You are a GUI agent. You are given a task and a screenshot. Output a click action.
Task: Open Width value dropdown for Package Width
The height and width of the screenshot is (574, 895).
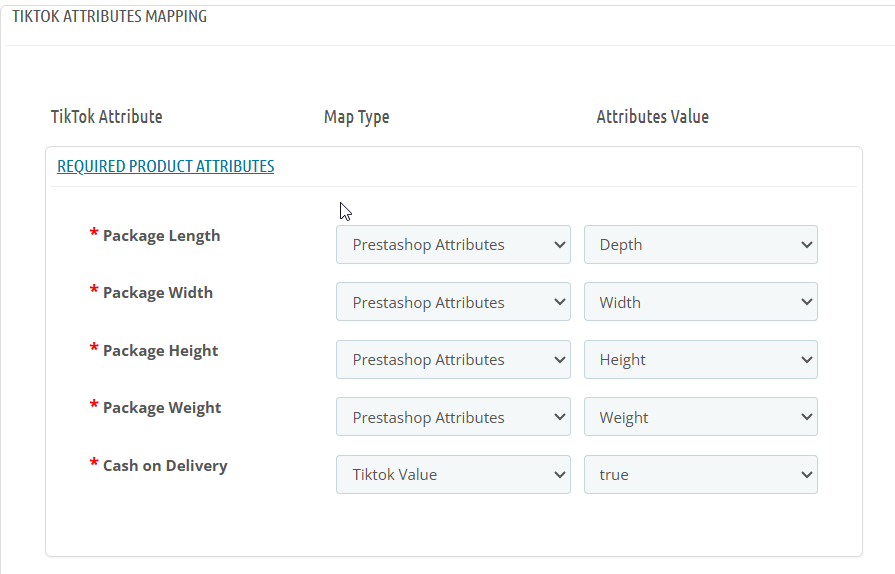[700, 302]
